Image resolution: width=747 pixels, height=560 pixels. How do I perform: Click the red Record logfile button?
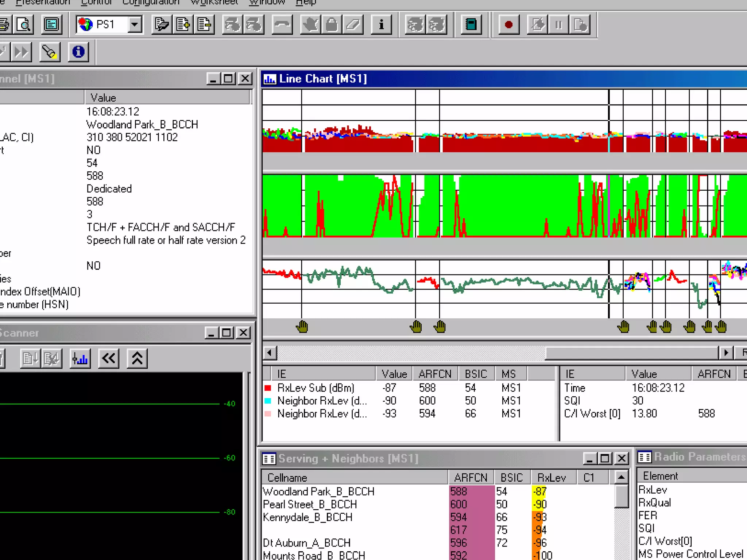(508, 25)
